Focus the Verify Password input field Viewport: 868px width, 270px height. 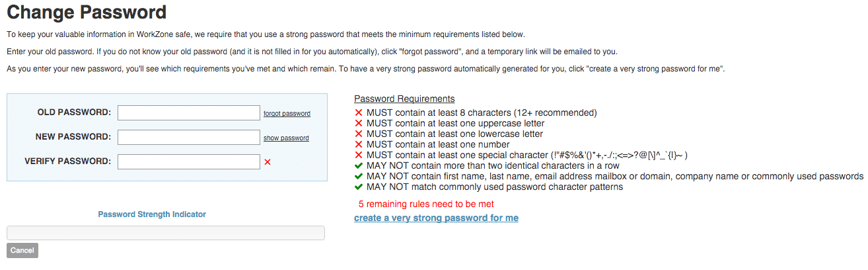click(189, 161)
